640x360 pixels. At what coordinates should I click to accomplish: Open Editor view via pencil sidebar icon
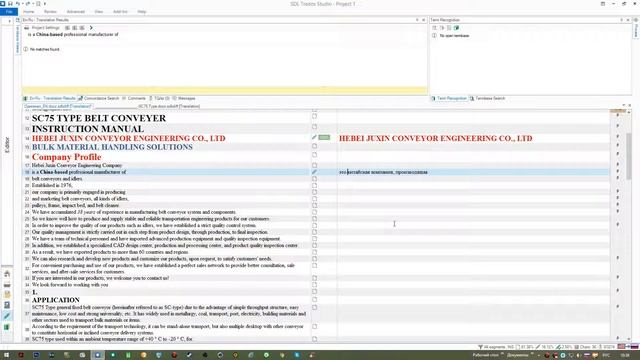coord(7,316)
